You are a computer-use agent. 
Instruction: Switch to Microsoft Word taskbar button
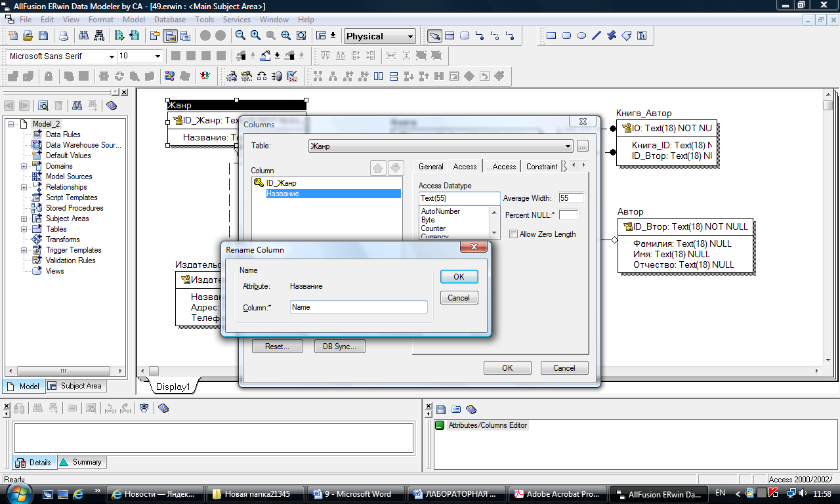[x=357, y=494]
